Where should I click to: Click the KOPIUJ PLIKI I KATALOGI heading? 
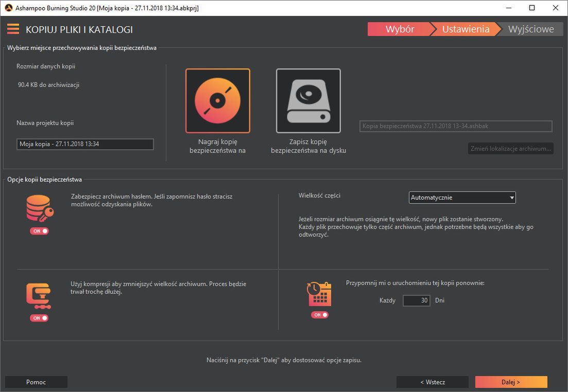[79, 29]
